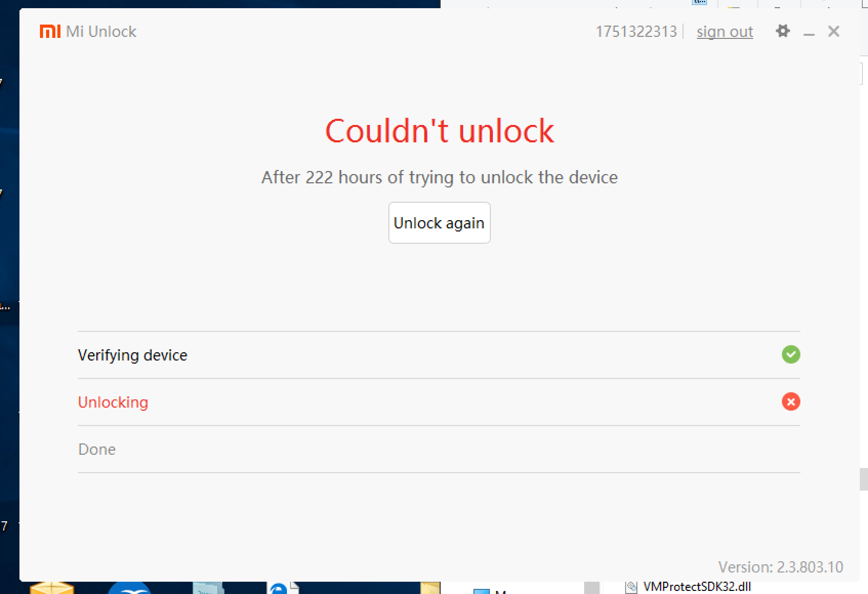Click the Unlock again button

[x=439, y=223]
